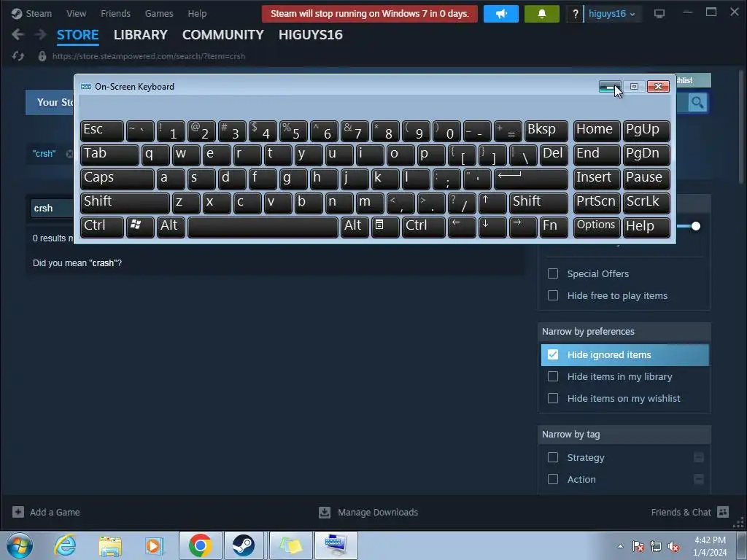Tick Hide free to play items checkbox
Viewport: 747px width, 560px height.
pos(553,295)
